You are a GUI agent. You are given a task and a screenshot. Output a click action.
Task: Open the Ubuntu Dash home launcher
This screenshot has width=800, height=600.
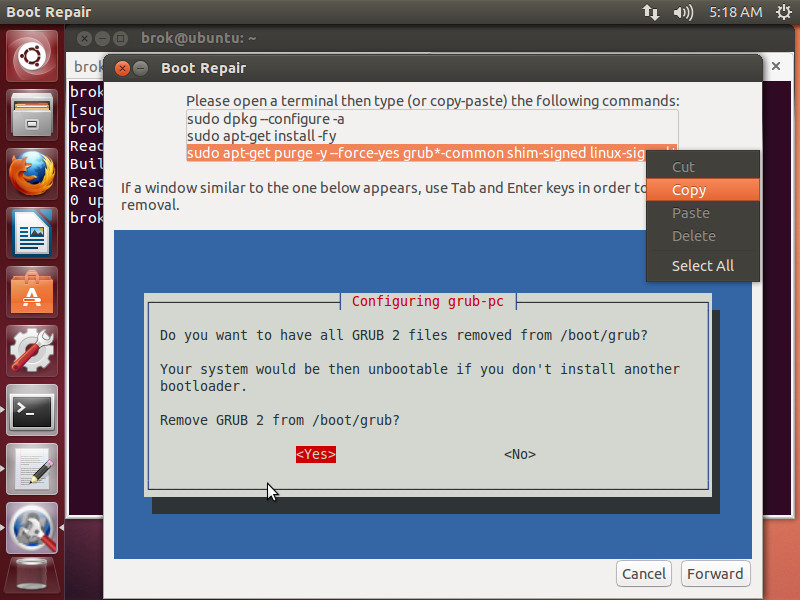32,56
